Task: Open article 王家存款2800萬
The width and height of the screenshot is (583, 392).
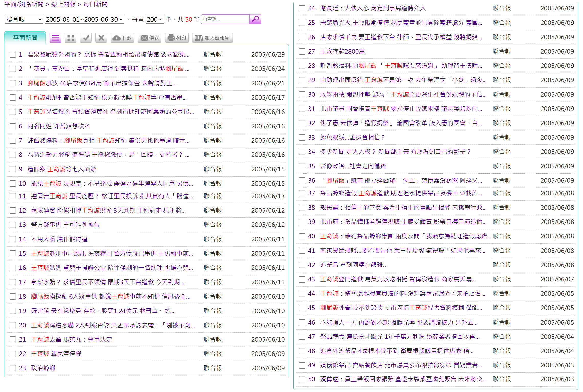Action: tap(343, 51)
